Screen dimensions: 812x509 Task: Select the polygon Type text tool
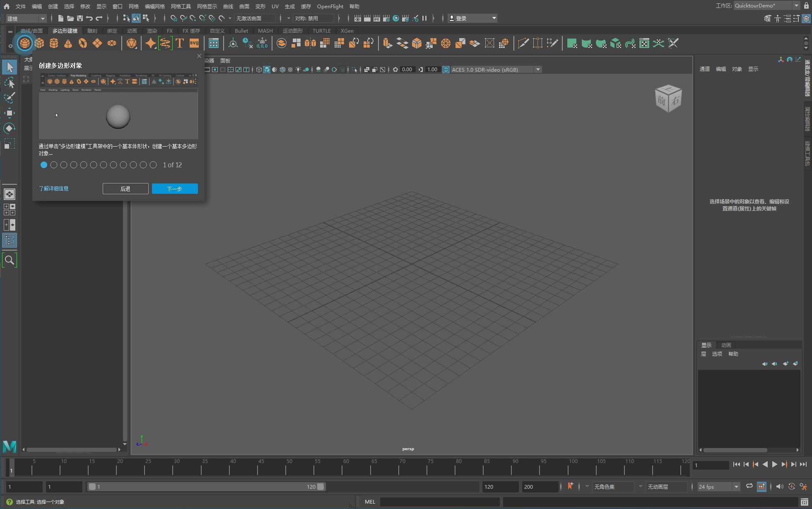[x=180, y=43]
